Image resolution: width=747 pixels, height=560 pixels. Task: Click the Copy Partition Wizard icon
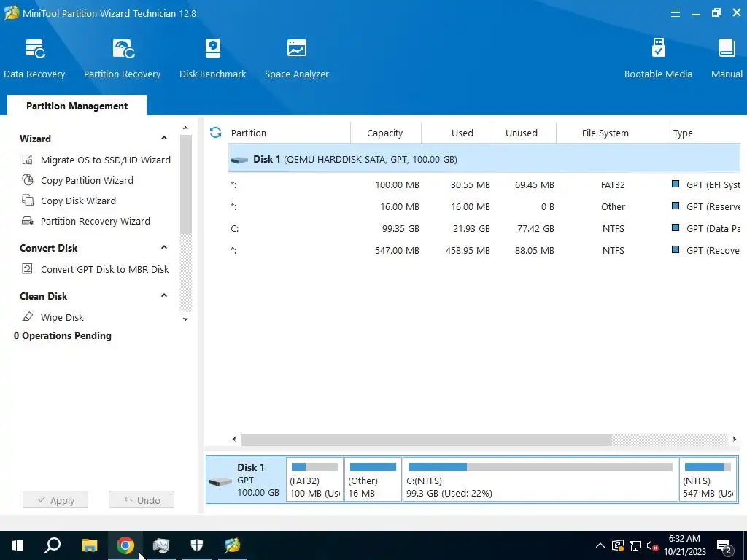28,180
